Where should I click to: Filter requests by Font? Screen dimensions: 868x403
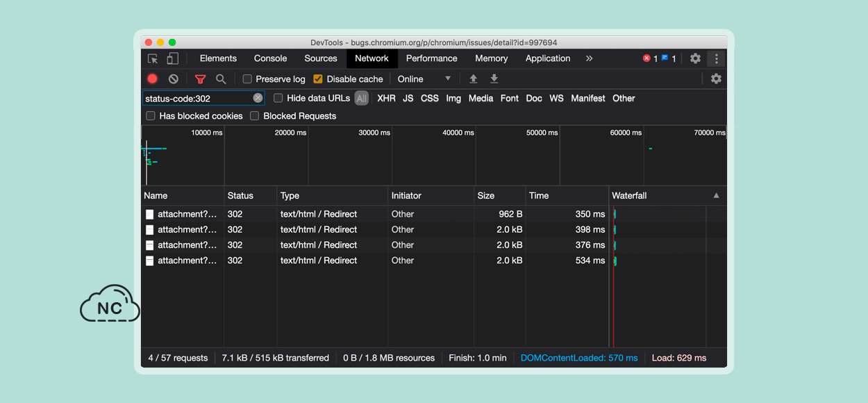pos(510,99)
